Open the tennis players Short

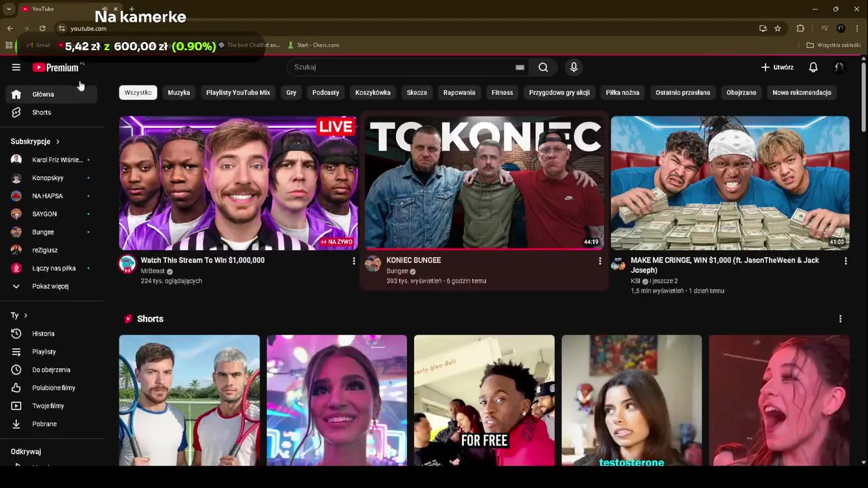(x=189, y=400)
